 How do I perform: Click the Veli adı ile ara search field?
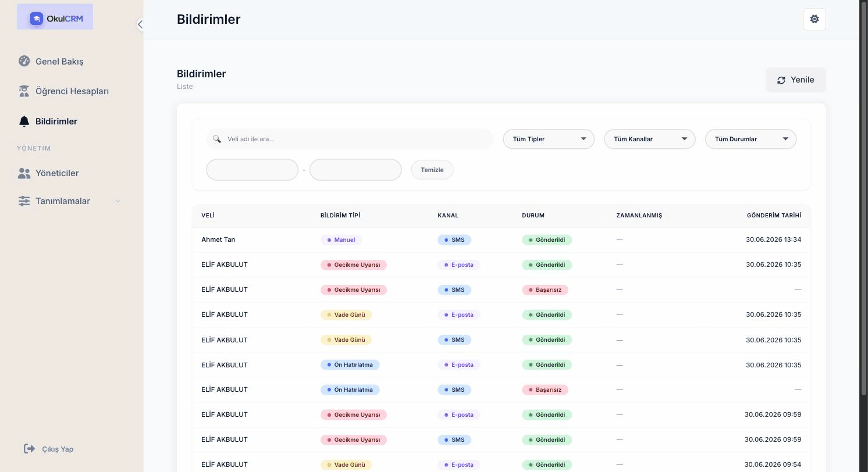coord(350,139)
